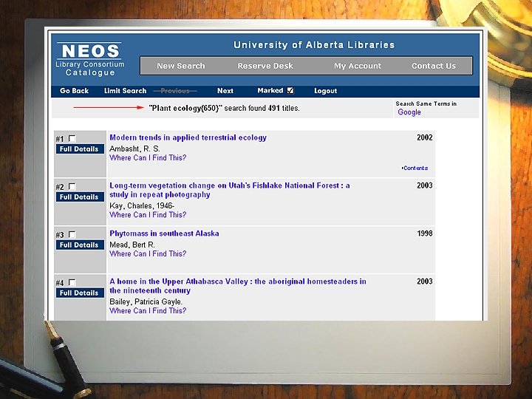The height and width of the screenshot is (399, 532).
Task: Select author text 'Mead, Bert R.'
Action: point(132,245)
